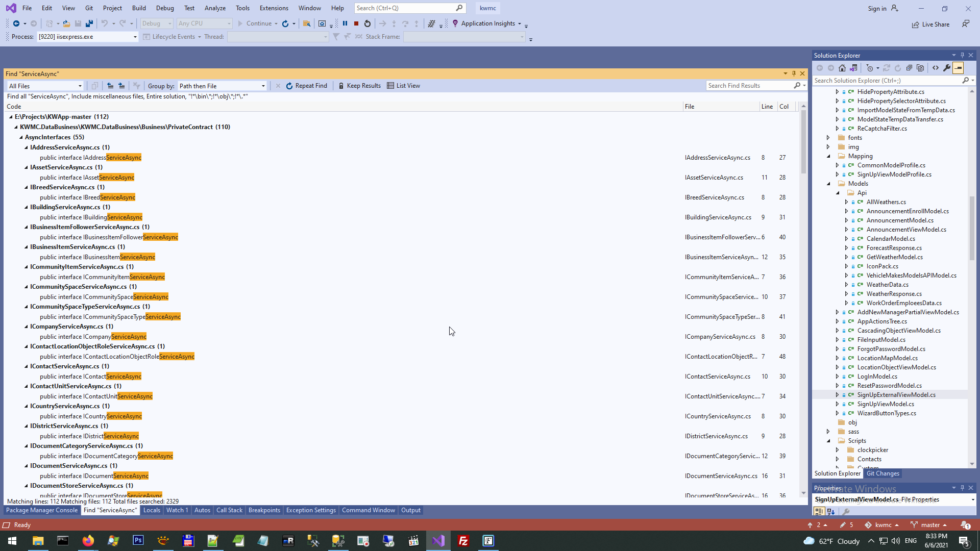Image resolution: width=980 pixels, height=551 pixels.
Task: Collapse the AsyncInterfaces (55) tree group
Action: pyautogui.click(x=21, y=137)
